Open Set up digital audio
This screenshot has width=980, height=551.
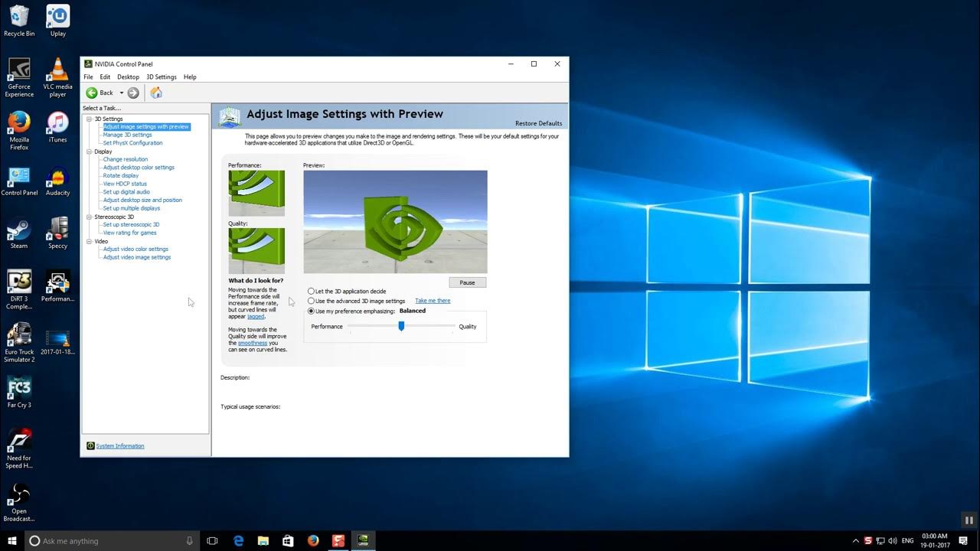(126, 192)
